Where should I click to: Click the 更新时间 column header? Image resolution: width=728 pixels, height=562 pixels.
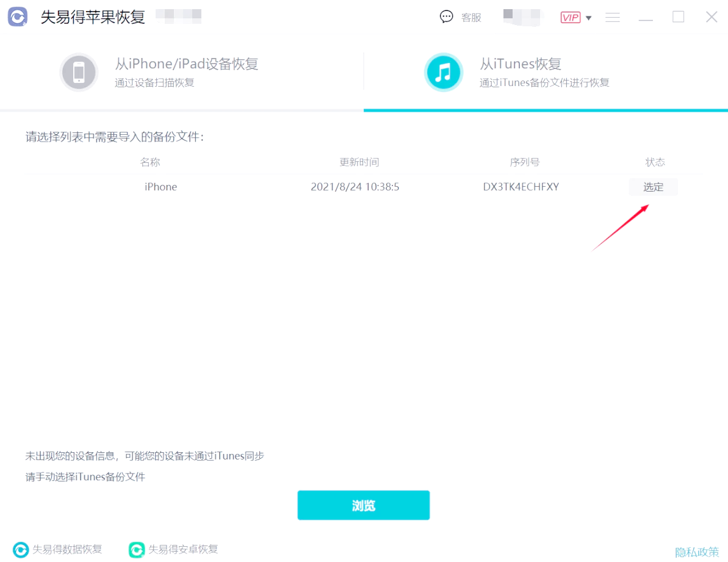[x=359, y=162]
